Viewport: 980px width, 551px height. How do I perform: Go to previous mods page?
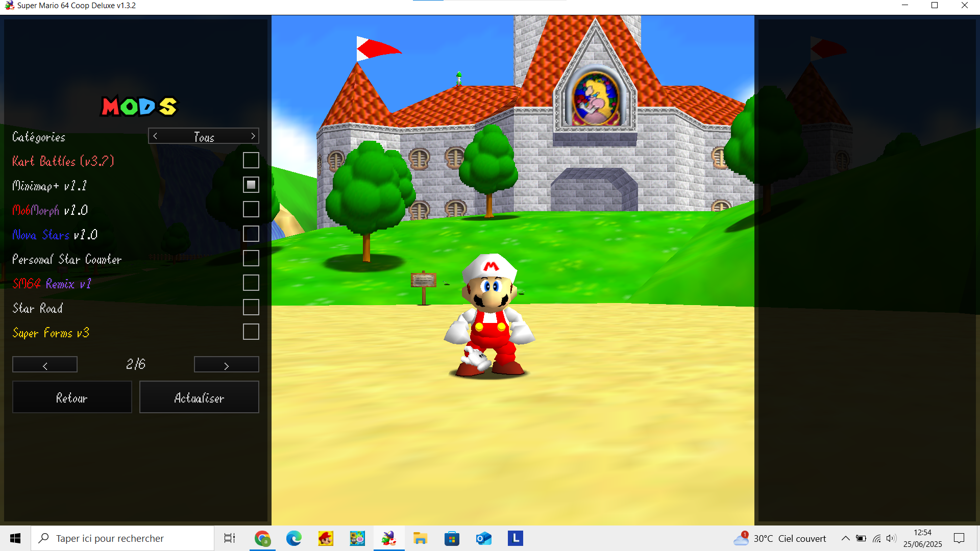click(x=45, y=365)
